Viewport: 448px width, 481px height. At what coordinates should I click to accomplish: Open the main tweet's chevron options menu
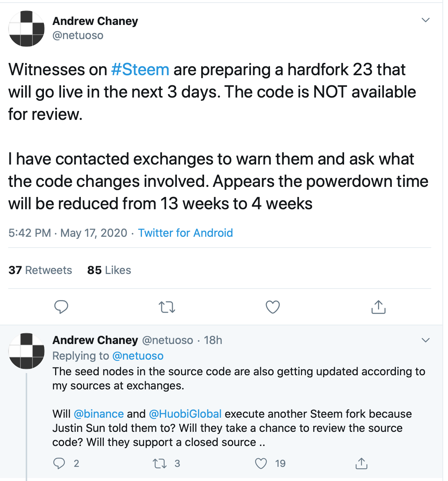click(425, 20)
